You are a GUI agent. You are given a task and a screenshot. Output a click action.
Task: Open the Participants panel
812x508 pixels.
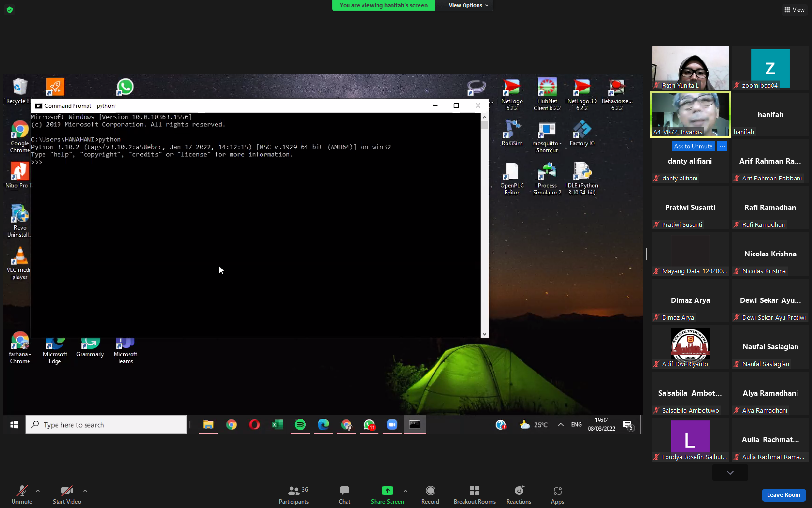293,495
